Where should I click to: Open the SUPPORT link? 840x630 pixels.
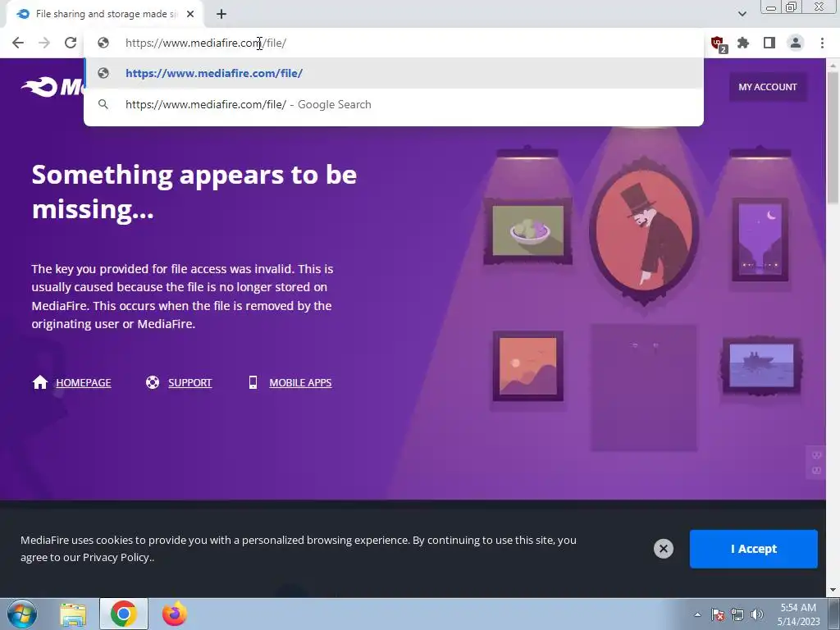point(190,383)
